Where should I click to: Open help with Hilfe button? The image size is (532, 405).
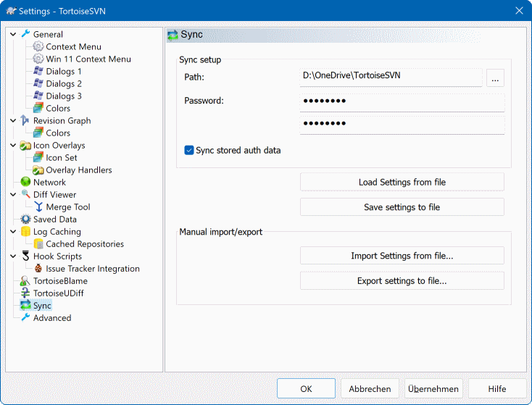[x=497, y=388]
